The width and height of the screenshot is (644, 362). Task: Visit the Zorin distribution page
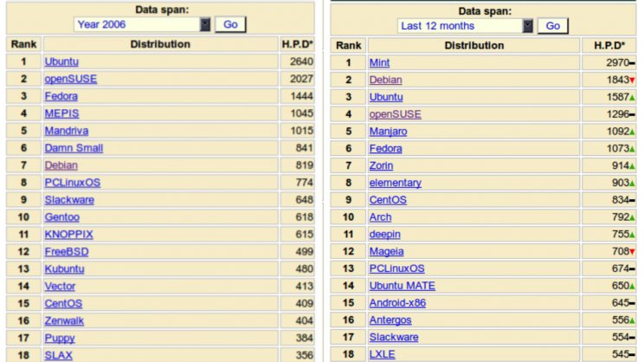coord(381,165)
